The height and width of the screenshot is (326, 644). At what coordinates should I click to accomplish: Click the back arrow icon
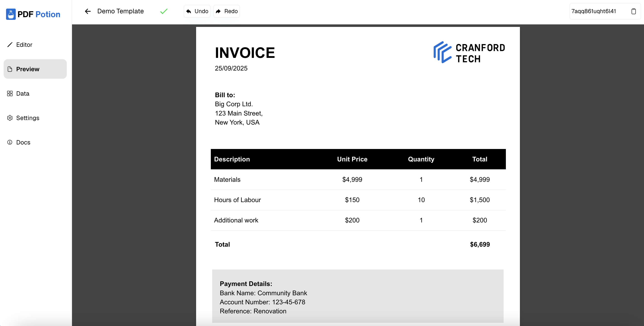pos(88,11)
